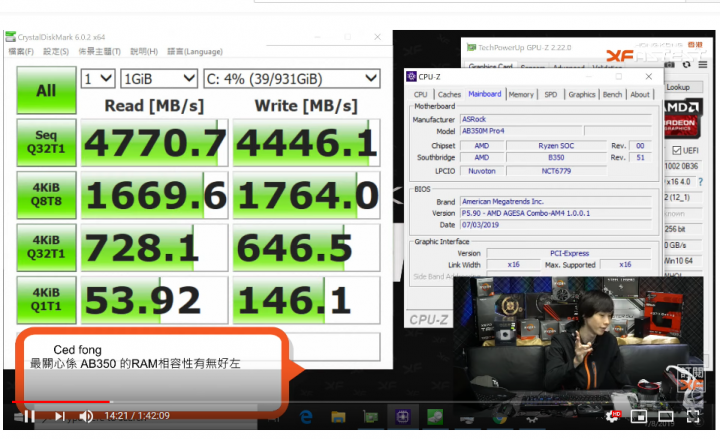Click the BIOS Date field 07/03/2019
The height and width of the screenshot is (439, 720).
[556, 225]
